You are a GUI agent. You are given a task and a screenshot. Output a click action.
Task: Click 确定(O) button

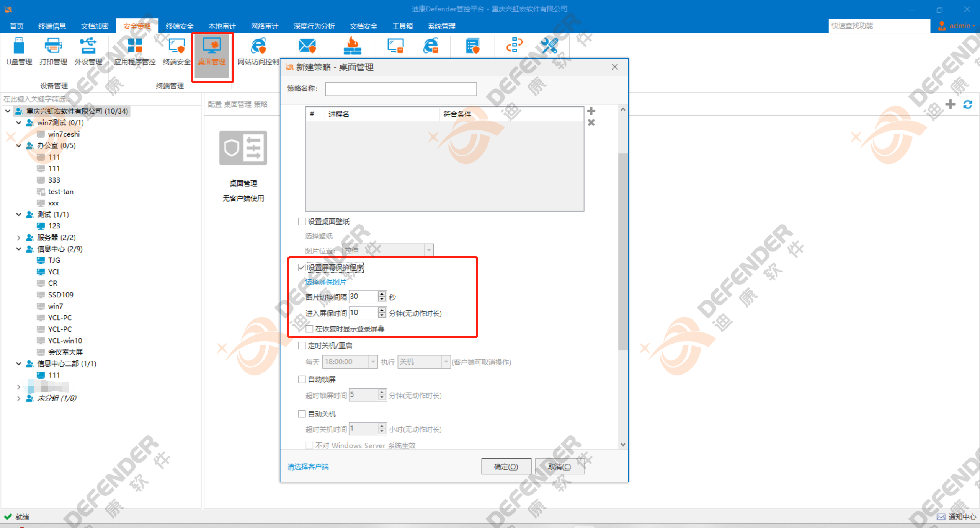click(x=506, y=466)
